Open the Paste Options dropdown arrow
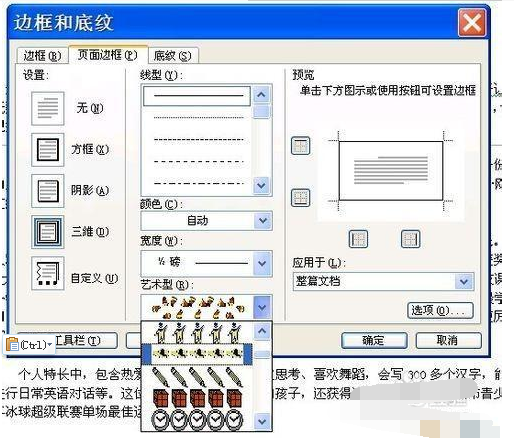514x438 pixels. (x=50, y=344)
